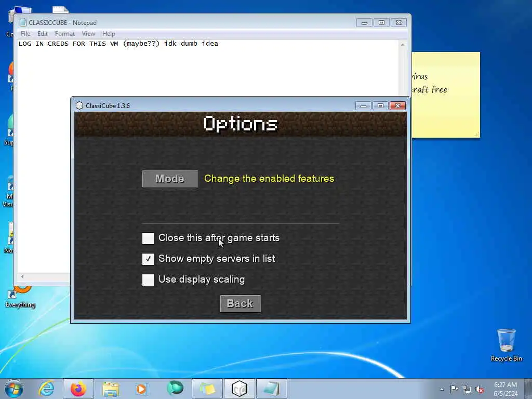Image resolution: width=532 pixels, height=399 pixels.
Task: Click the yellow sticky note text
Action: click(429, 83)
